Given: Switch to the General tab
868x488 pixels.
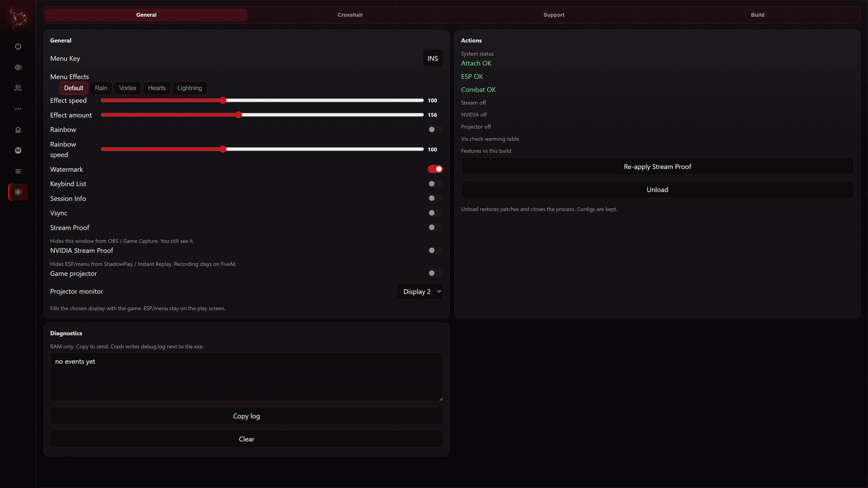Looking at the screenshot, I should [x=146, y=15].
